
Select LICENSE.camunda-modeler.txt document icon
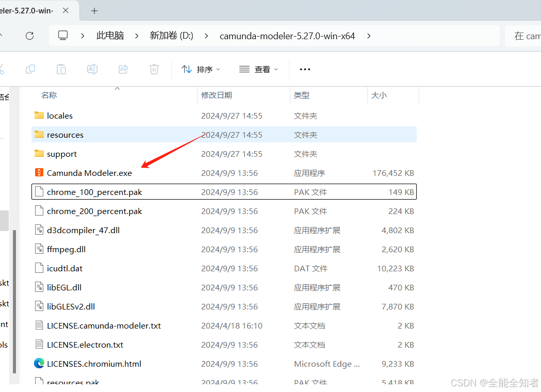tap(39, 325)
